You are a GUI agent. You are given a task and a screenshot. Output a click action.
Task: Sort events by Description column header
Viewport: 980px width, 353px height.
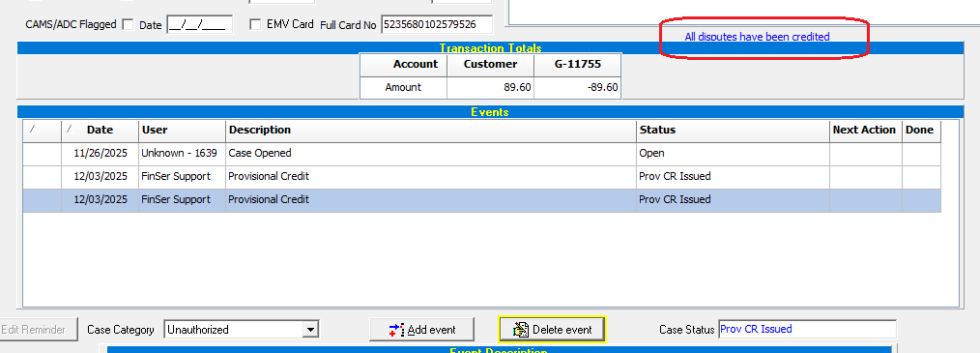[x=431, y=131]
